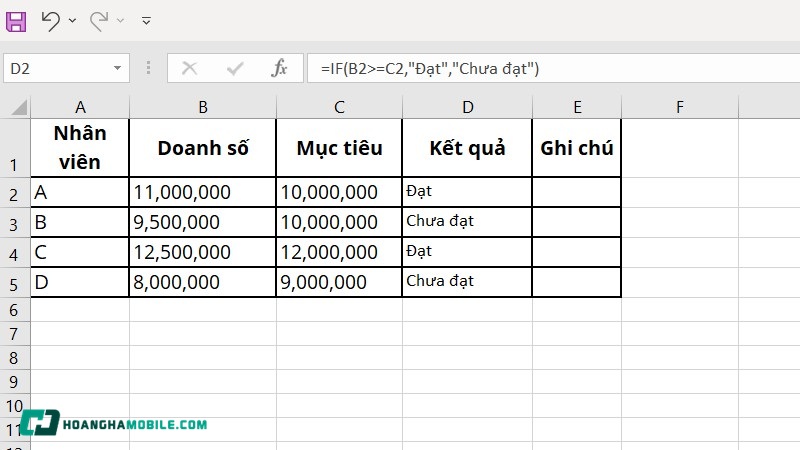This screenshot has height=450, width=800.
Task: Click the Select All corner triangle
Action: click(19, 107)
